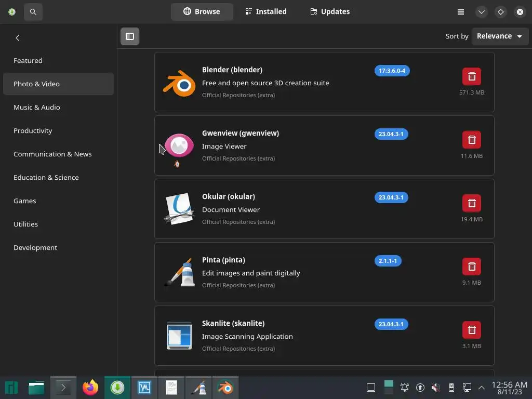Open the Utilities category
This screenshot has width=532, height=399.
click(x=58, y=224)
